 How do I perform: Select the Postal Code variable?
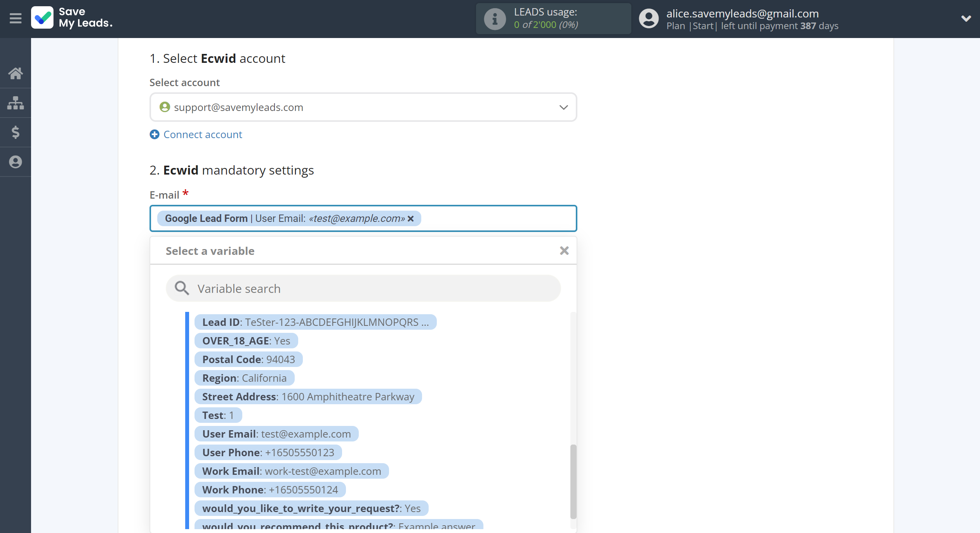coord(248,359)
